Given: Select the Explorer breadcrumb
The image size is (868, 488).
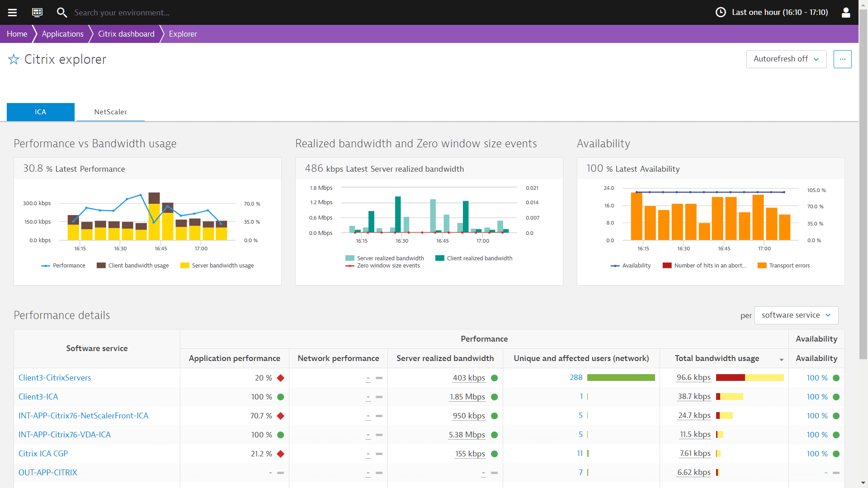Looking at the screenshot, I should click(x=183, y=34).
